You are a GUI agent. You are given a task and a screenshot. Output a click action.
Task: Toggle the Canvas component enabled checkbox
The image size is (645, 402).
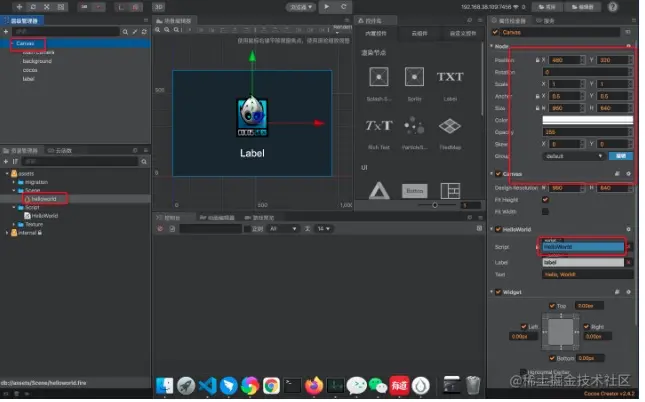pos(498,174)
